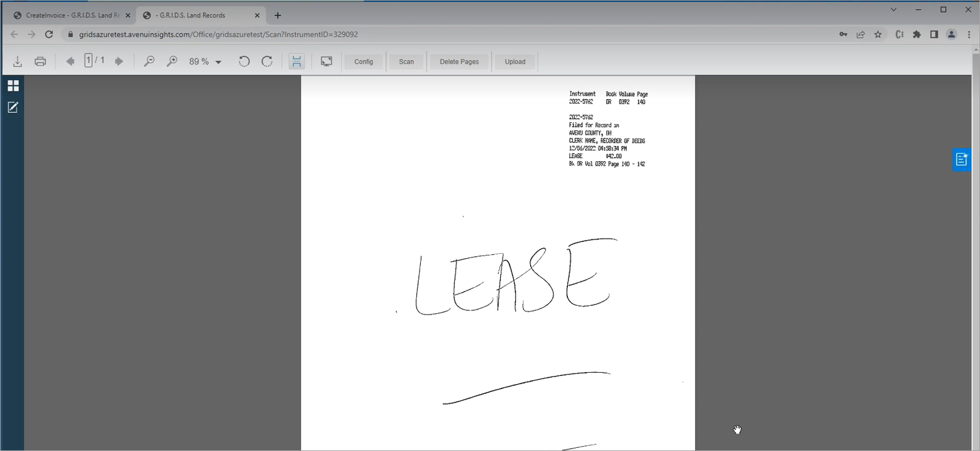Click the Scan button
980x451 pixels.
407,61
